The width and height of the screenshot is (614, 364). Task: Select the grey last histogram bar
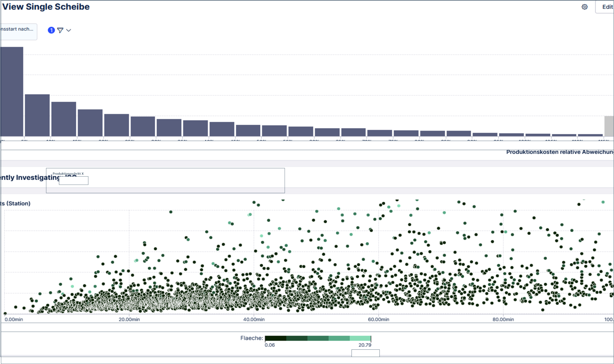click(609, 126)
